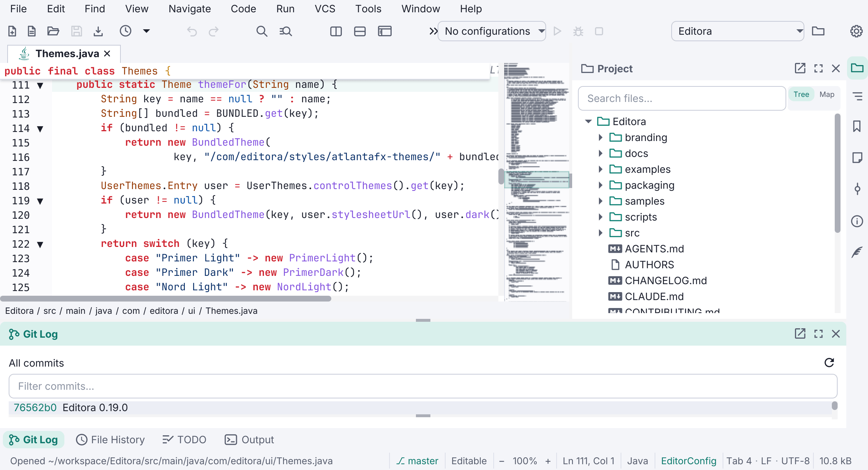Open the Editora project dropdown
This screenshot has height=470, width=868.
pos(737,31)
